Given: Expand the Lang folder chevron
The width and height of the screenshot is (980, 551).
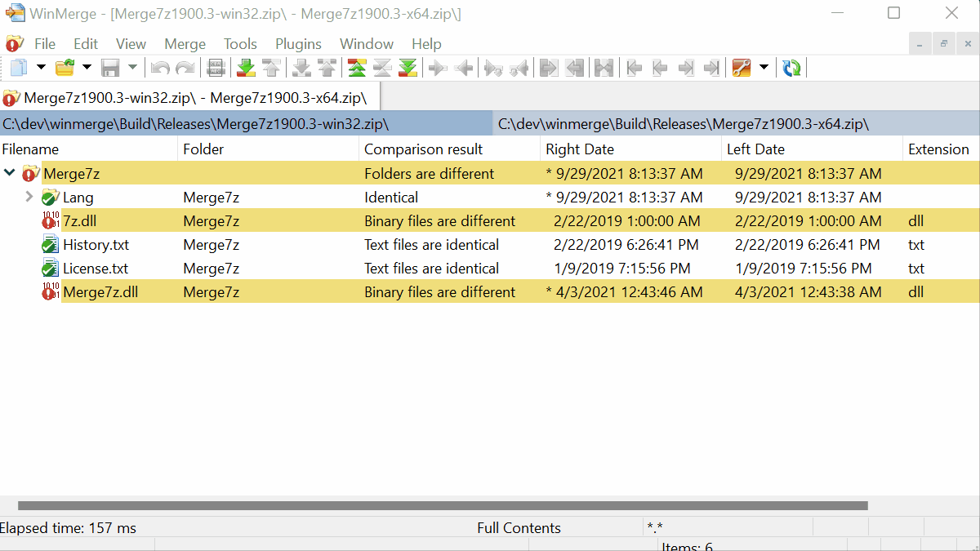Looking at the screenshot, I should click(29, 197).
